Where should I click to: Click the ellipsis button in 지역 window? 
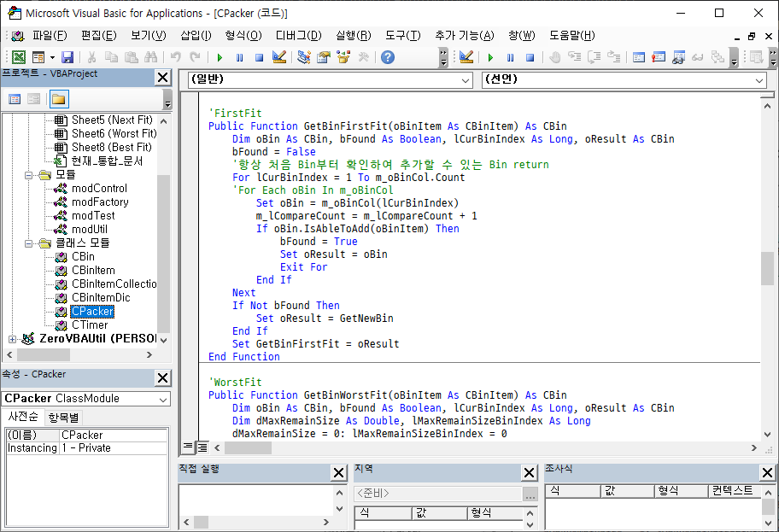530,494
